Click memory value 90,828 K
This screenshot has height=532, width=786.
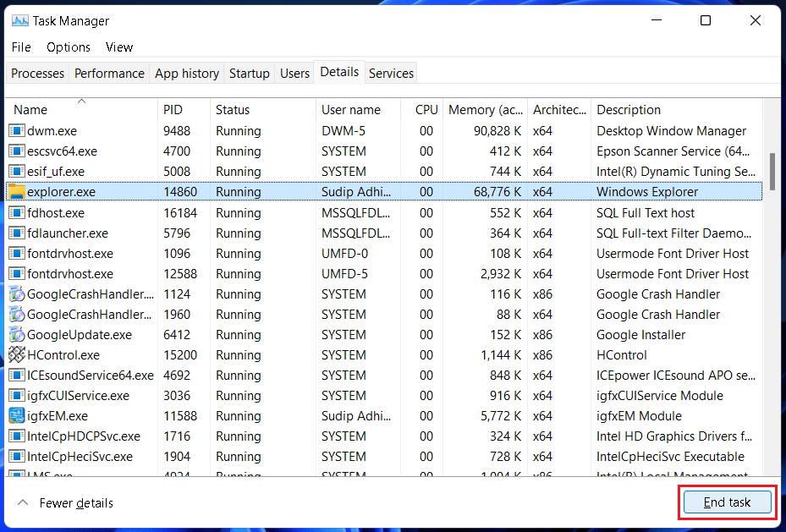[x=497, y=131]
